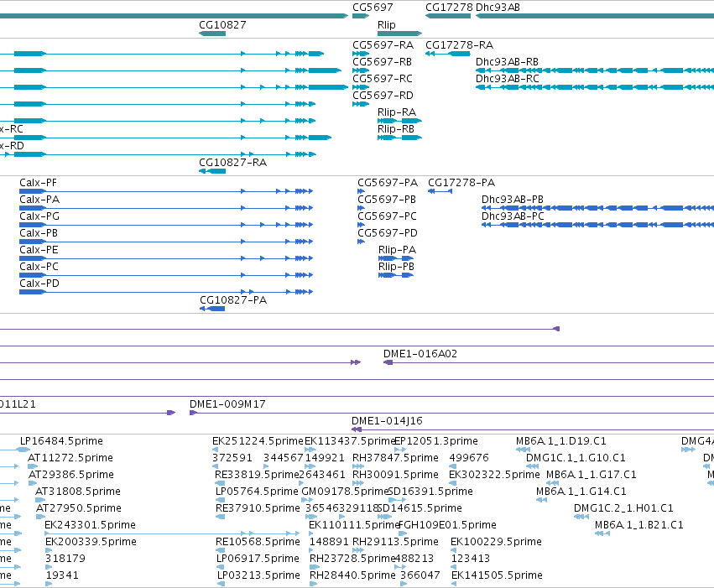Viewport: 714px width, 588px height.
Task: Select the Dhc93AB-PC protein label
Action: (x=513, y=216)
